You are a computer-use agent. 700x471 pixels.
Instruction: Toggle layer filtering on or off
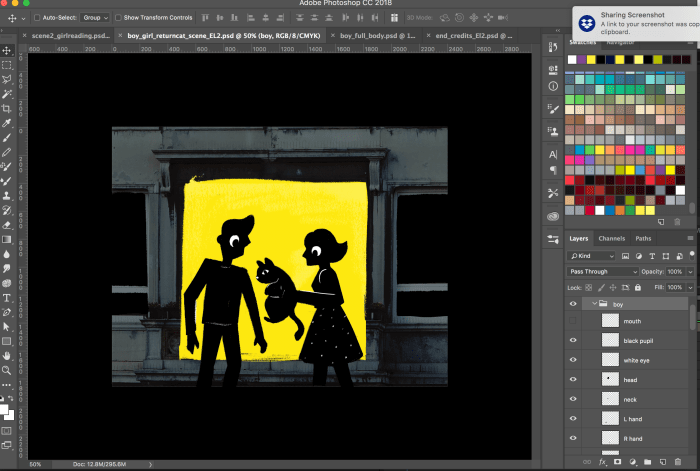point(692,255)
